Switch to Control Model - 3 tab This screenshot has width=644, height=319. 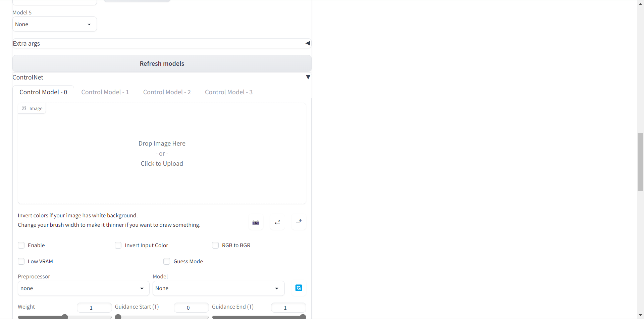[x=229, y=92]
